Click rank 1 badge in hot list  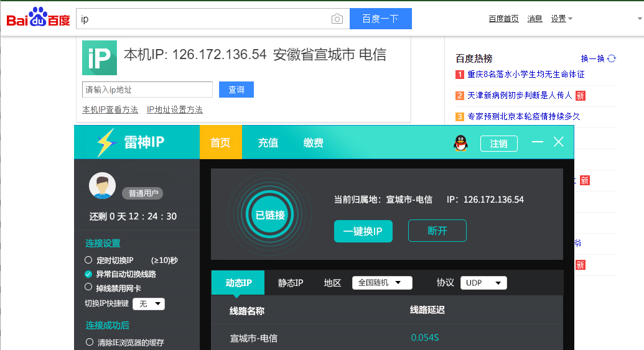pos(460,74)
